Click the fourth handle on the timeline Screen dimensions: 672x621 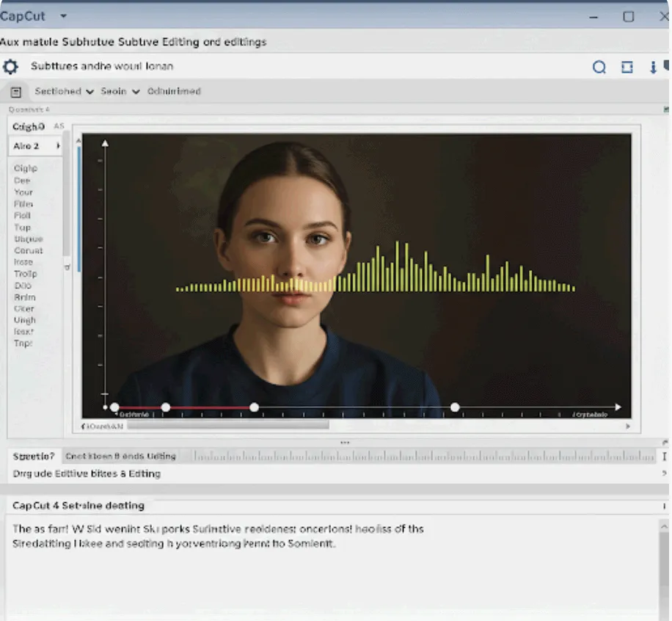point(455,407)
